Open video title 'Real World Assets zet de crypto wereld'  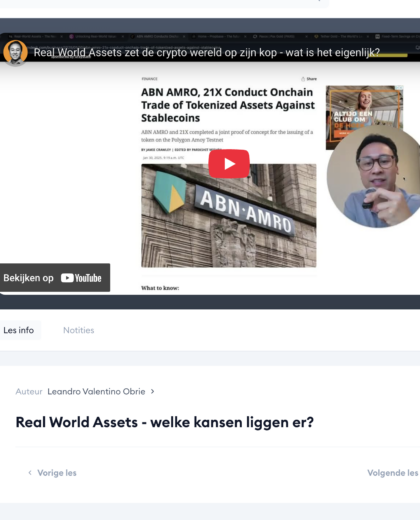pyautogui.click(x=207, y=52)
